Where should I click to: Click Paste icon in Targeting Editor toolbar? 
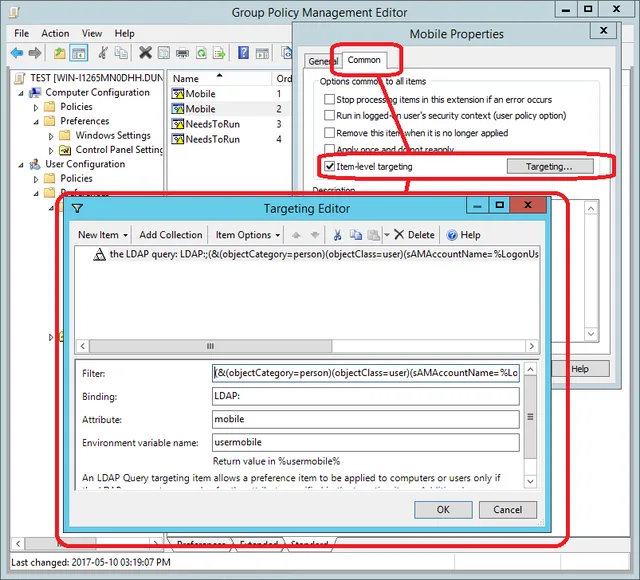pos(373,235)
